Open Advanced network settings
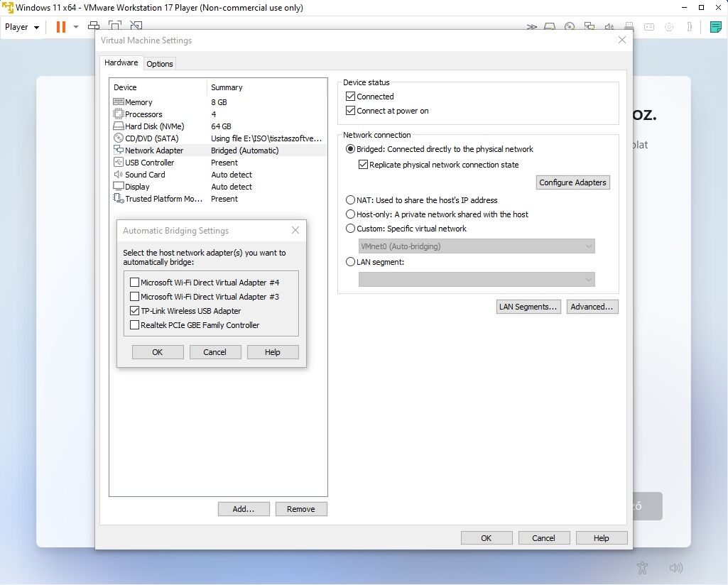 pyautogui.click(x=592, y=307)
